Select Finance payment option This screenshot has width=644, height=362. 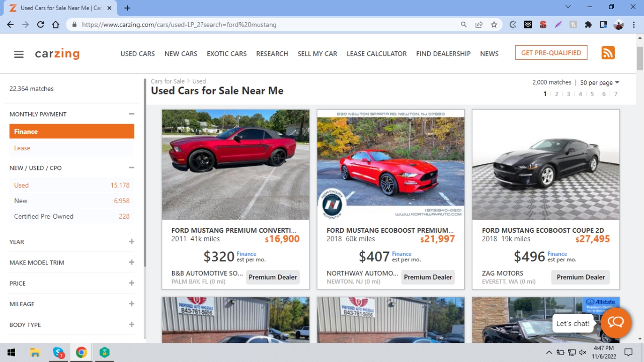pos(72,131)
